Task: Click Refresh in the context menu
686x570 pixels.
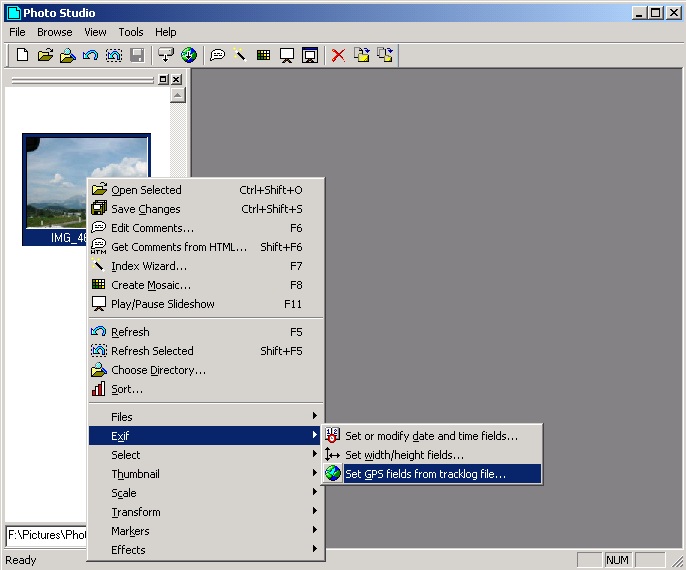Action: [x=206, y=332]
